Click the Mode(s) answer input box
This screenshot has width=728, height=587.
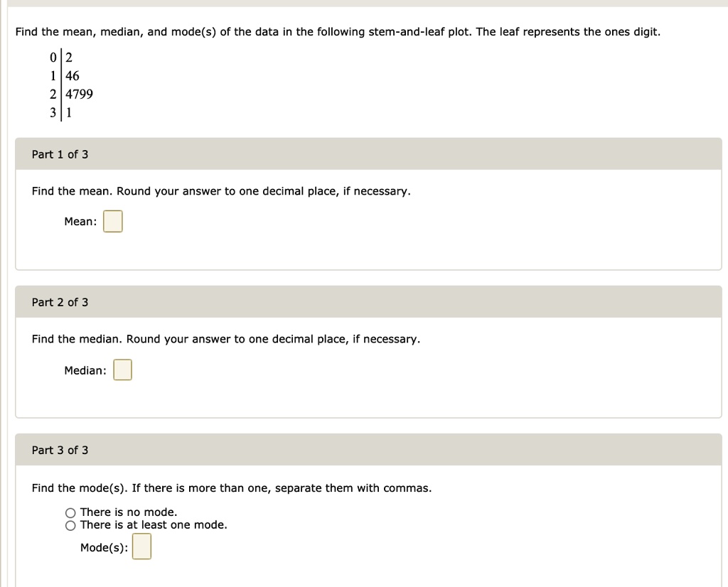[x=141, y=546]
